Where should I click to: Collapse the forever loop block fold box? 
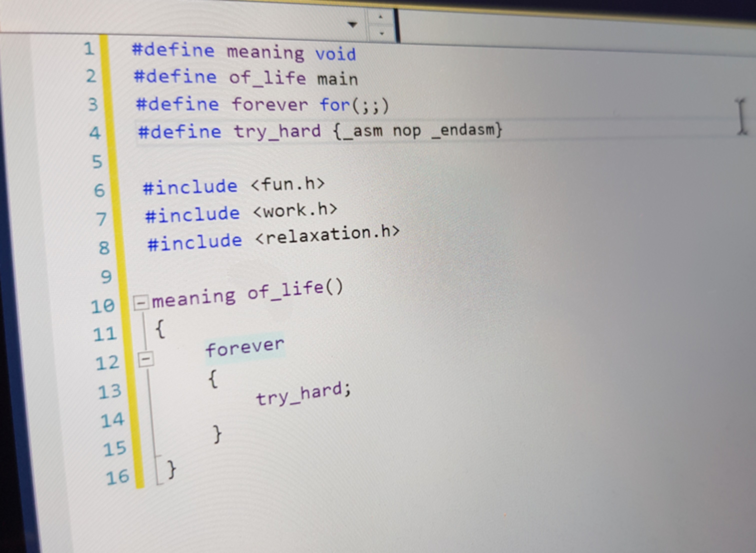pyautogui.click(x=146, y=359)
